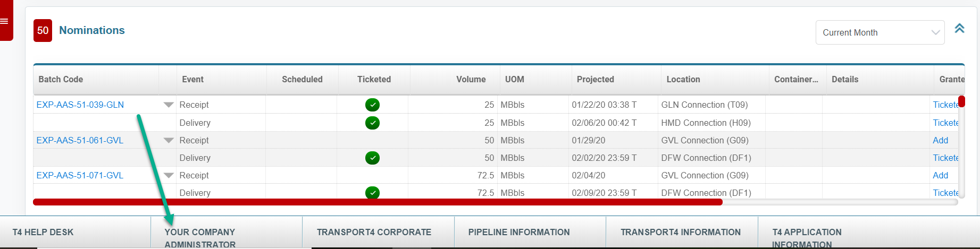The height and width of the screenshot is (249, 980).
Task: Expand arrow beside EXP-AAS-51-061-GVL batch
Action: coord(169,141)
